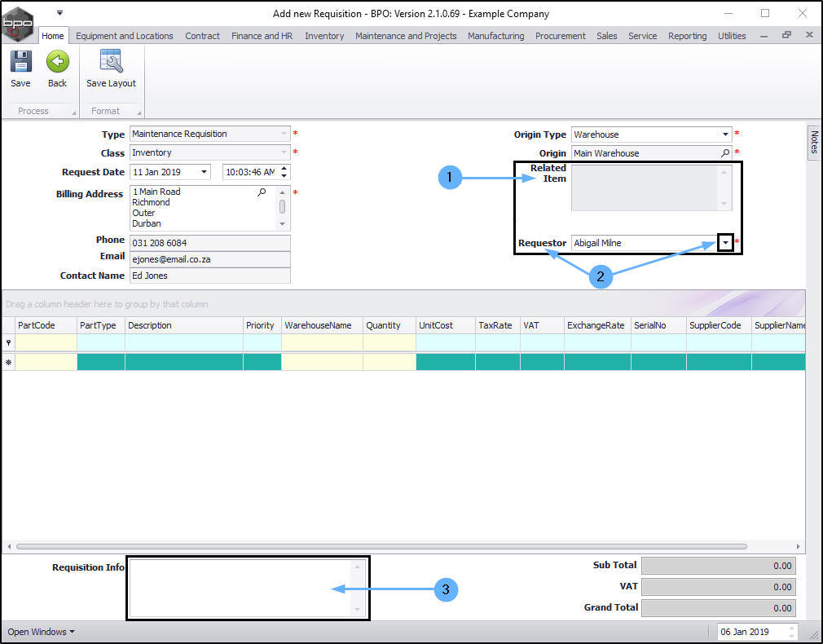Screen dimensions: 823x644
Task: Click the Related Item text area
Action: coord(651,187)
